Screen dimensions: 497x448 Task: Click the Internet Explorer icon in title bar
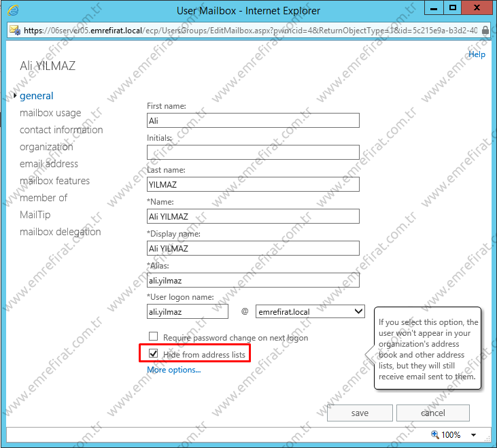pos(13,10)
